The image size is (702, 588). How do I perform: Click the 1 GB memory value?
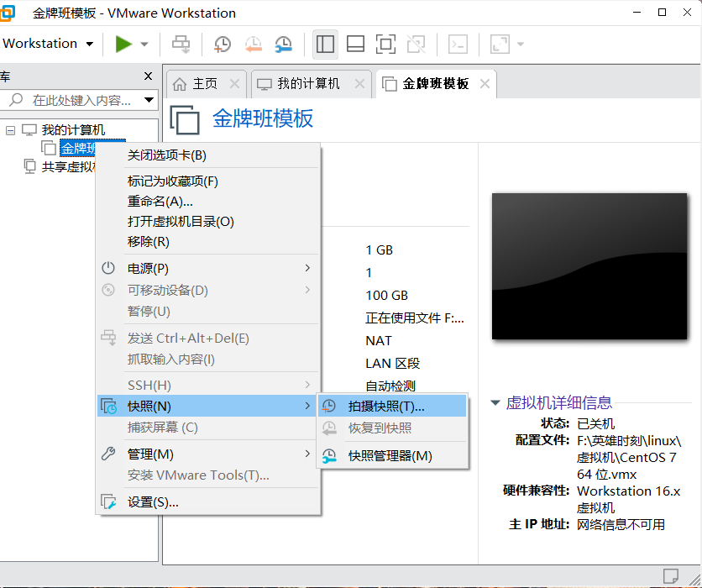point(380,249)
